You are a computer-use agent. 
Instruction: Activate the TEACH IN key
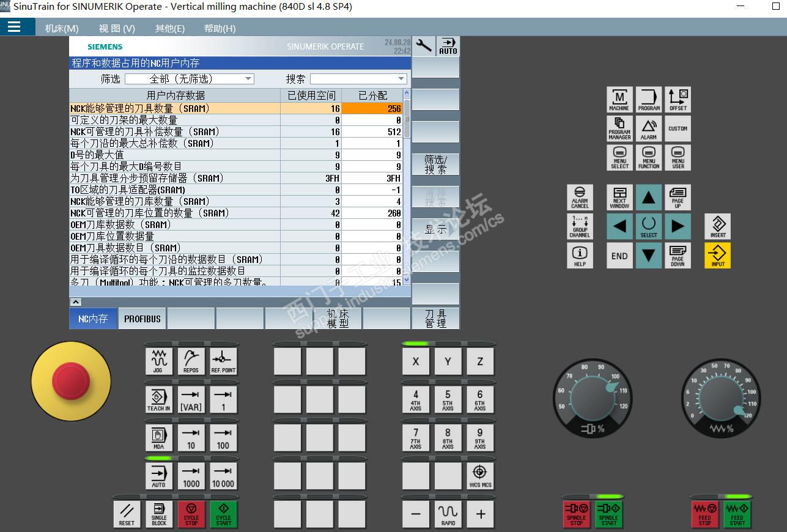point(158,399)
